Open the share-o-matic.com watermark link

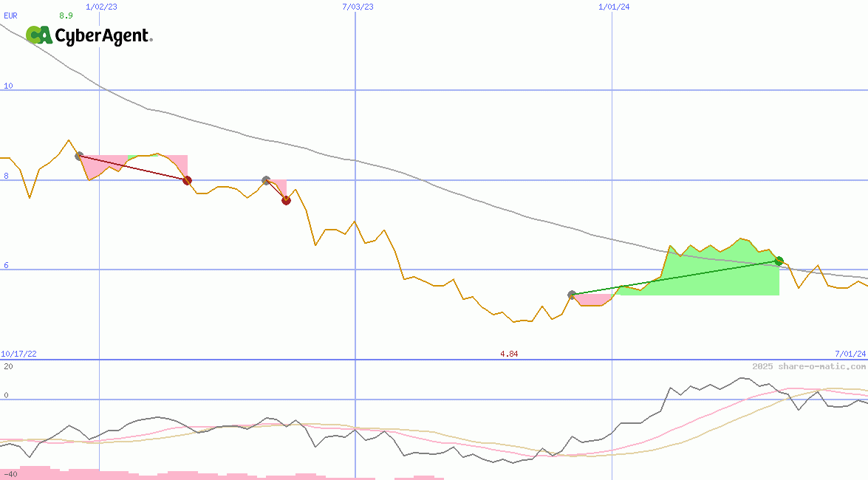tap(809, 366)
